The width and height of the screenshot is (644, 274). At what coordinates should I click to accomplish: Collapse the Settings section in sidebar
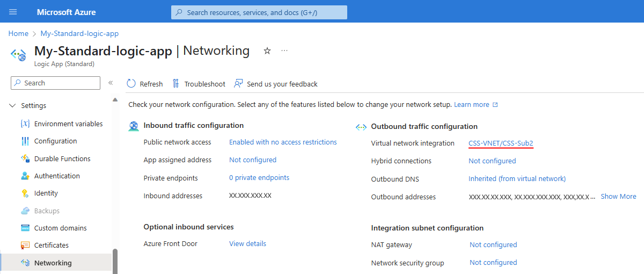click(13, 106)
